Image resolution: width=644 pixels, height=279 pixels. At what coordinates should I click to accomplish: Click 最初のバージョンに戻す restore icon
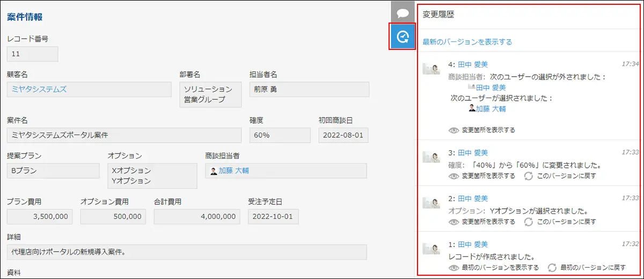click(x=552, y=267)
